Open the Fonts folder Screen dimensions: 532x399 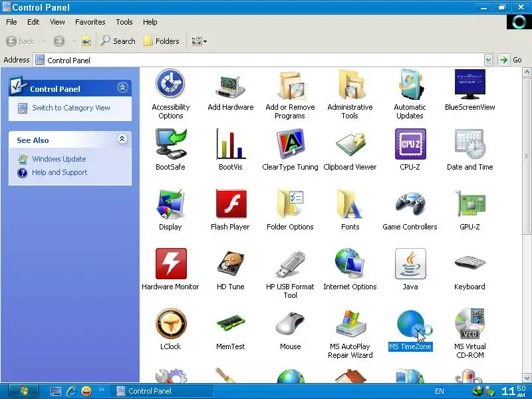click(350, 209)
